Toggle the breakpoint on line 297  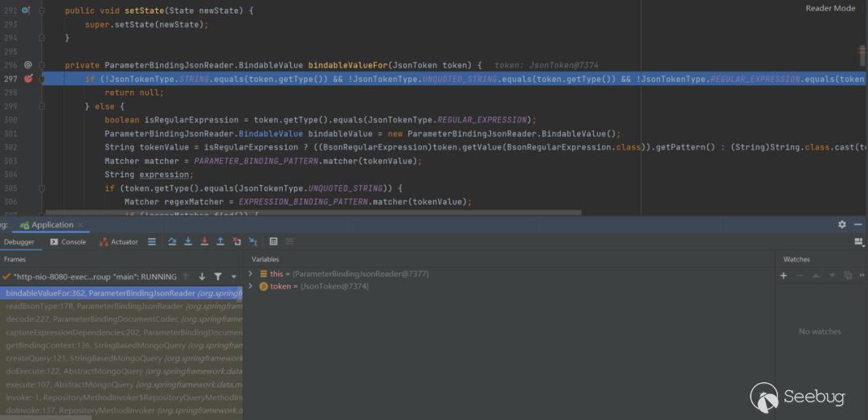(x=28, y=79)
